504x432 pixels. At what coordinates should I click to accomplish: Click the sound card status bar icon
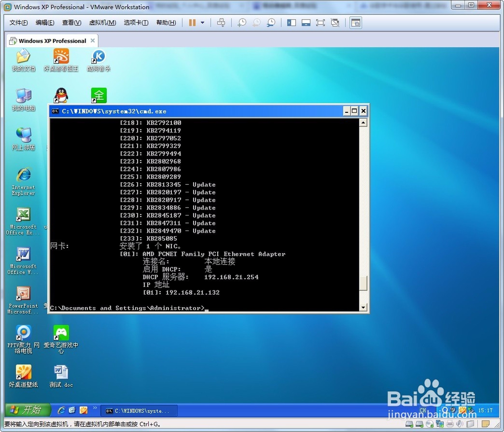(460, 424)
